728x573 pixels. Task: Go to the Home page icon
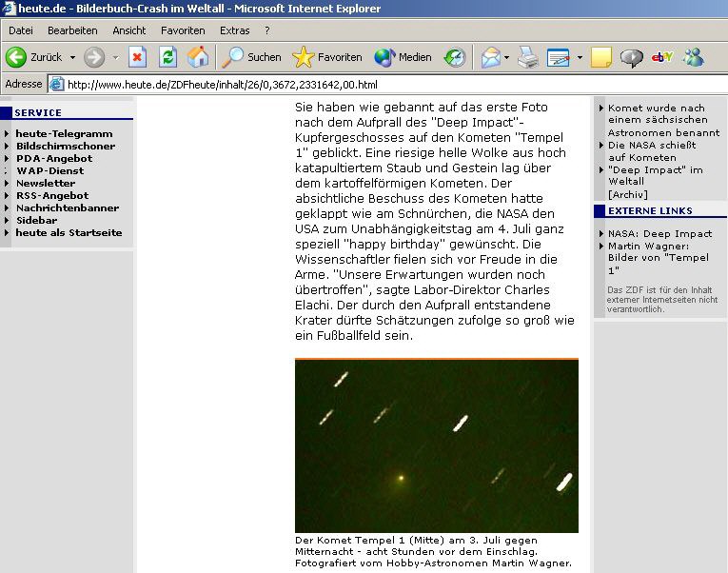198,57
